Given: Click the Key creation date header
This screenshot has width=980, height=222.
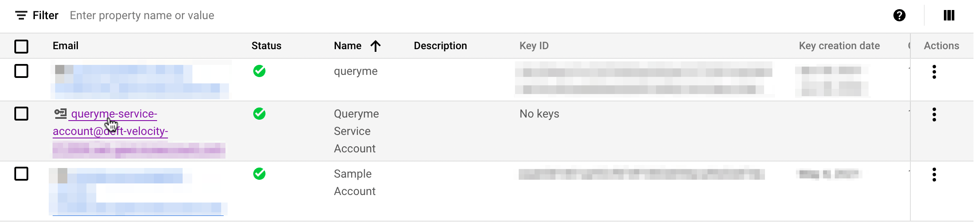Looking at the screenshot, I should pos(839,46).
